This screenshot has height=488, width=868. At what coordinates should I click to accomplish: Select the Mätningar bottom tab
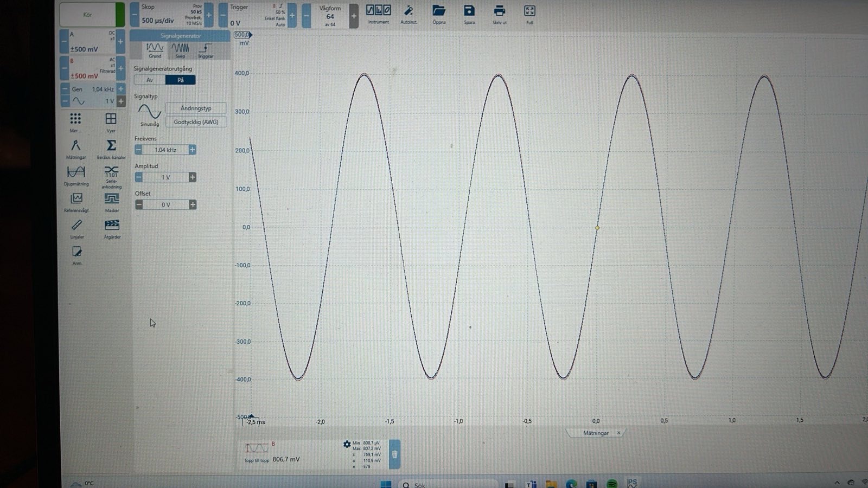point(596,433)
